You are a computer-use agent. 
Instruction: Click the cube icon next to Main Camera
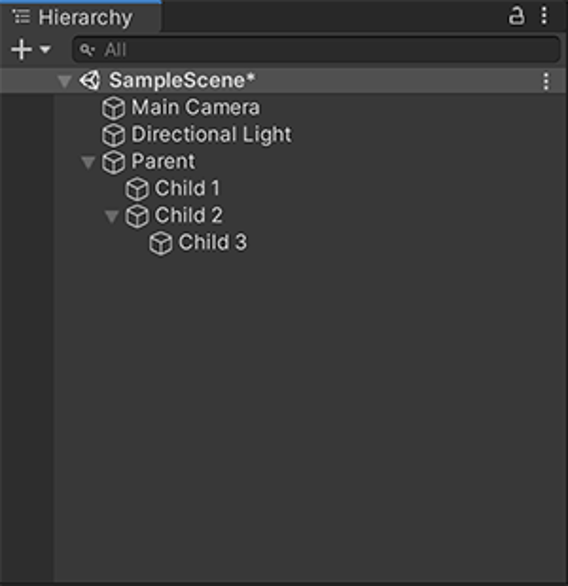(114, 108)
